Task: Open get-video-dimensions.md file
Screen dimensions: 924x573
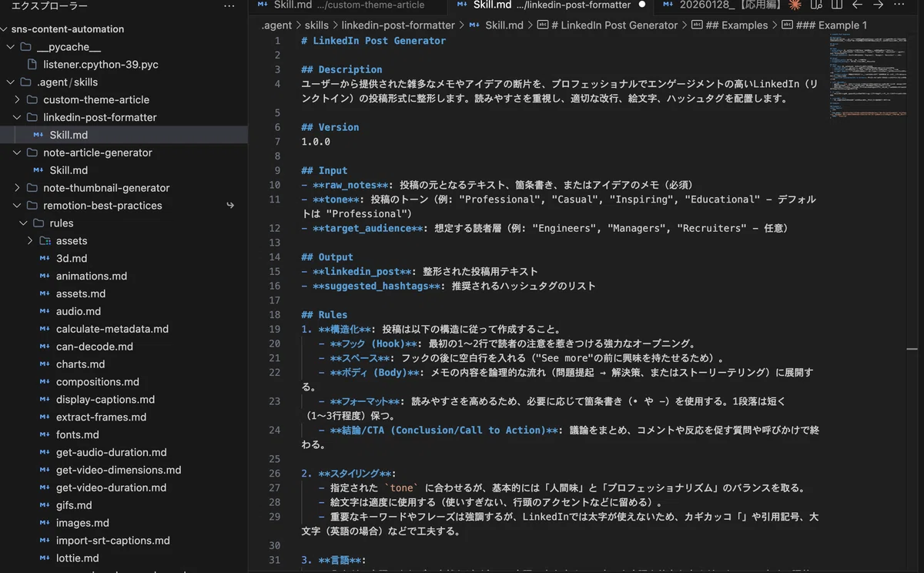Action: 123,471
